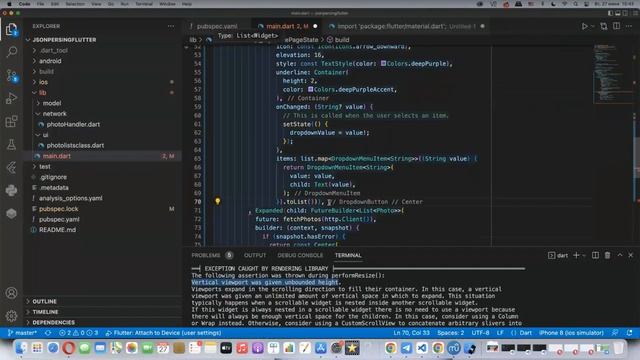Open pubspec.lock in explorer

point(58,209)
